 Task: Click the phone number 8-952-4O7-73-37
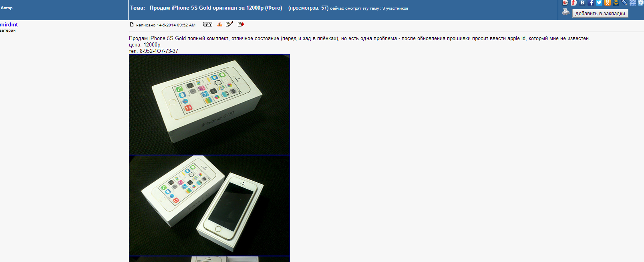pyautogui.click(x=159, y=51)
